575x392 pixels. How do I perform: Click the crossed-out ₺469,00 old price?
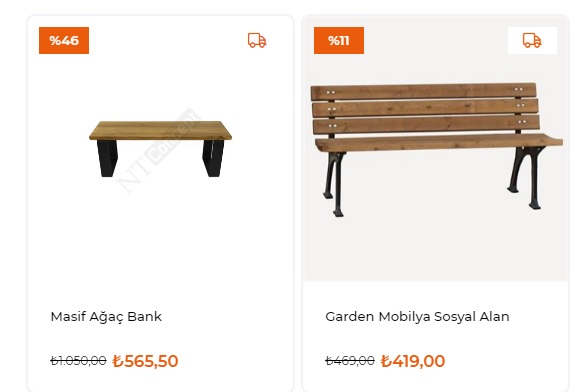click(x=350, y=361)
